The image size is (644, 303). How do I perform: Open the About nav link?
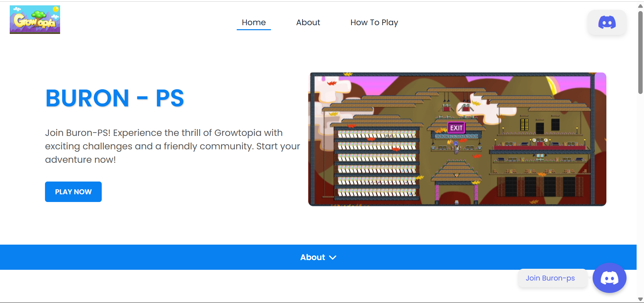pyautogui.click(x=308, y=22)
